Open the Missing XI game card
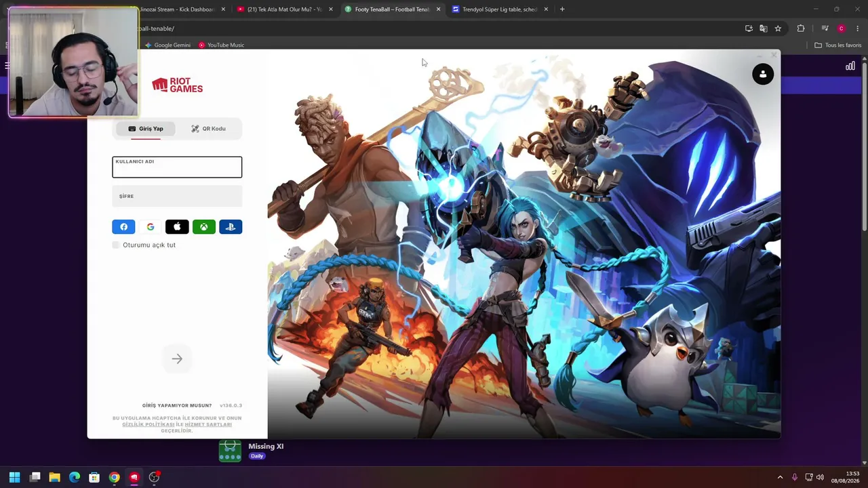The width and height of the screenshot is (868, 488). (x=252, y=451)
